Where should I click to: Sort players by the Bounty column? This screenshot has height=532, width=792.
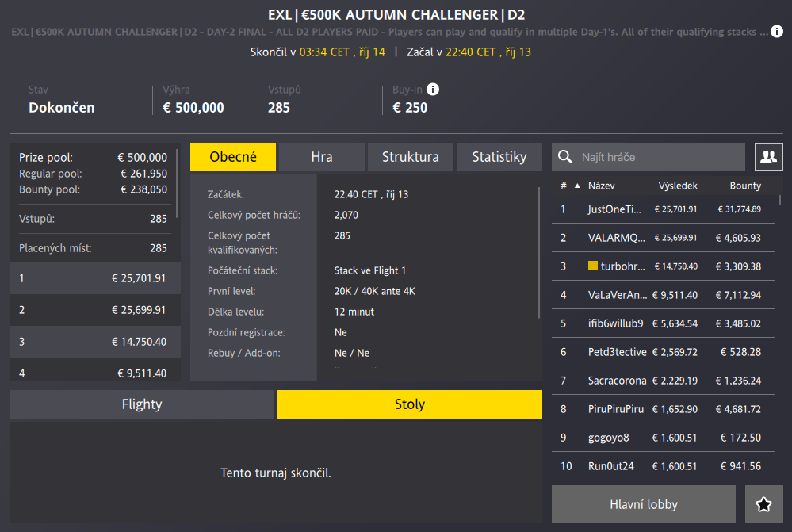pos(745,186)
